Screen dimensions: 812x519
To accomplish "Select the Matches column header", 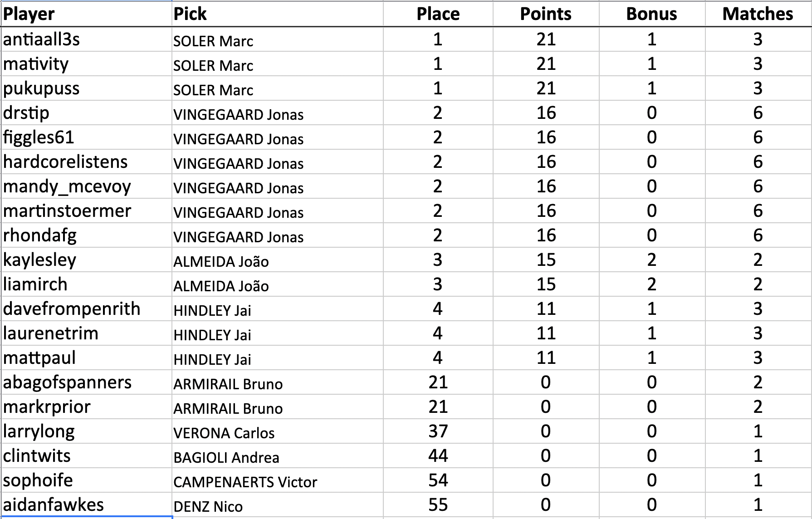I will 758,14.
